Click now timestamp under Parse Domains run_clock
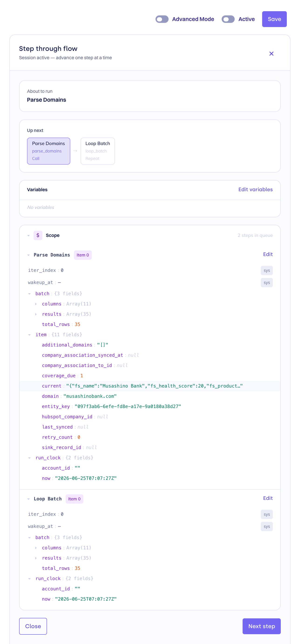Viewport: 298px width, 644px height. click(86, 478)
